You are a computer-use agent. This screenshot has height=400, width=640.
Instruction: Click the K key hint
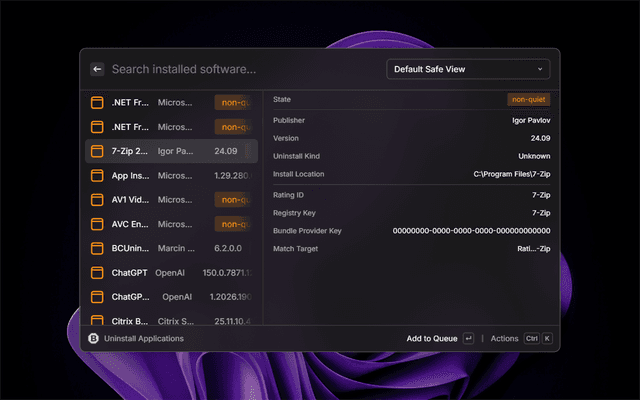click(x=547, y=338)
